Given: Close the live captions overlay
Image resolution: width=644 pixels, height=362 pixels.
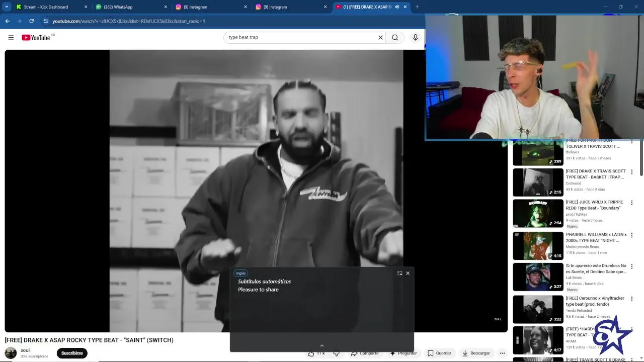Looking at the screenshot, I should pyautogui.click(x=408, y=273).
